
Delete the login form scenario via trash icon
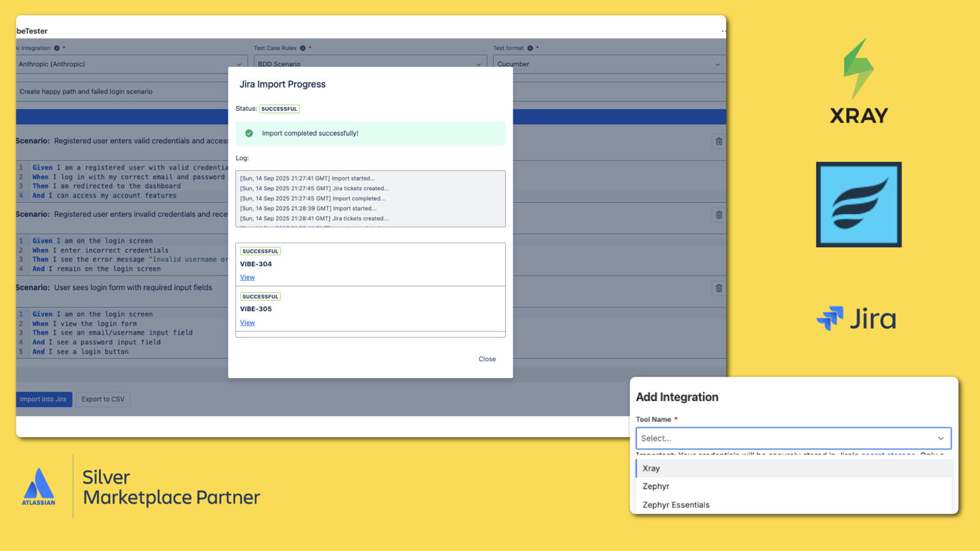[x=718, y=288]
